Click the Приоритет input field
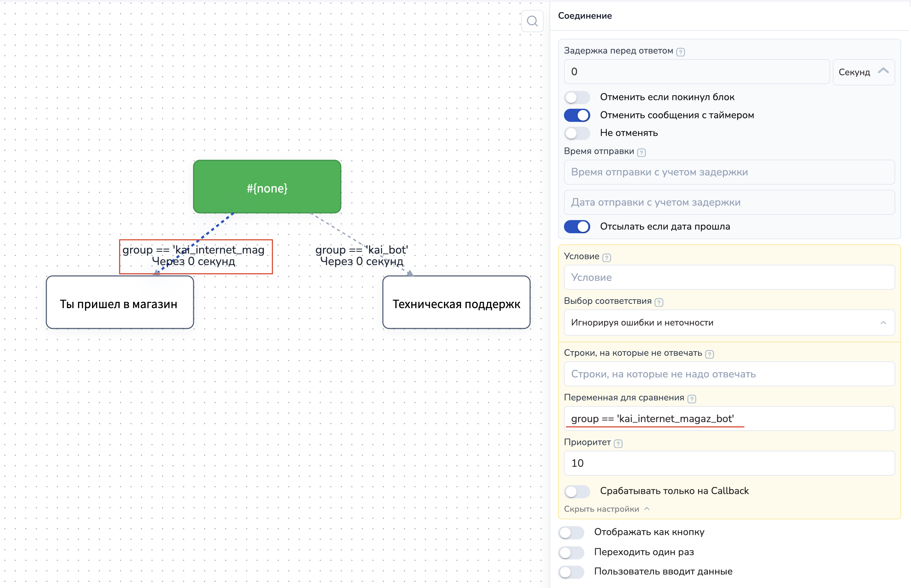Screen dimensions: 911x588 click(x=729, y=463)
